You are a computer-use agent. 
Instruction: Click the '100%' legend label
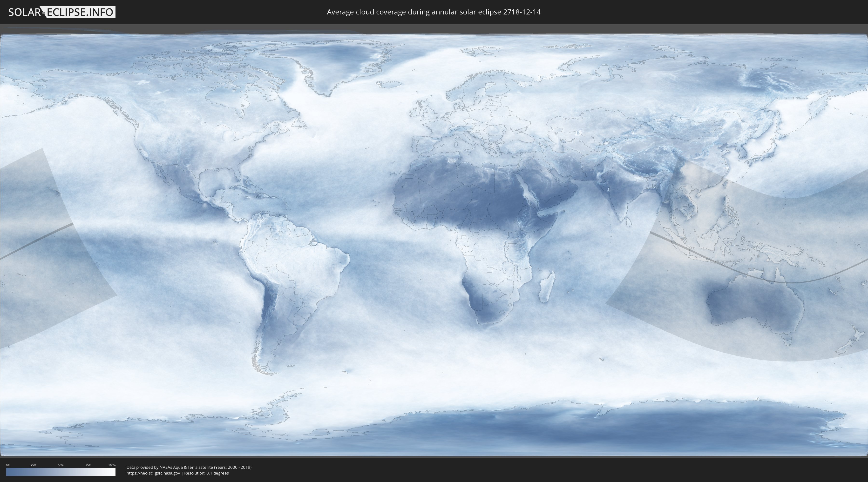112,465
